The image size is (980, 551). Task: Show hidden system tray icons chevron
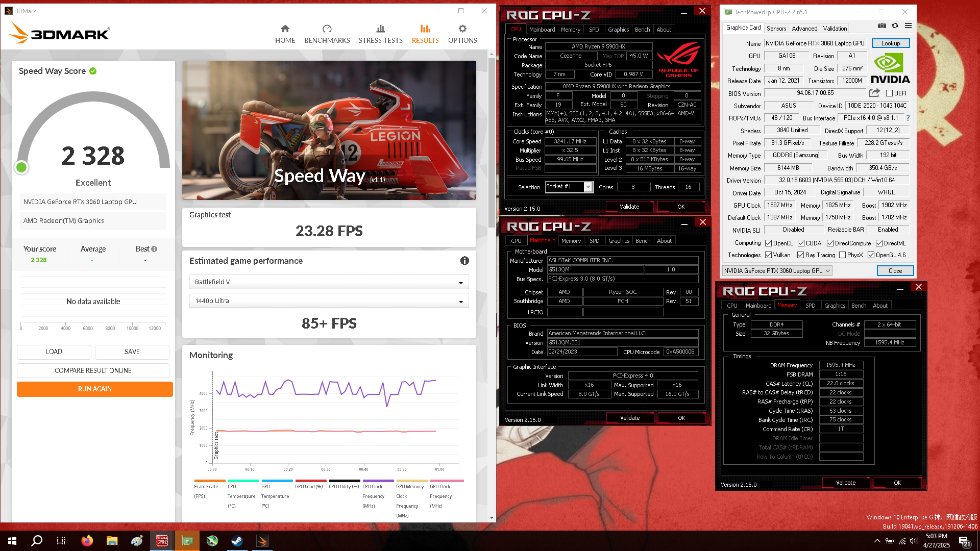click(877, 541)
